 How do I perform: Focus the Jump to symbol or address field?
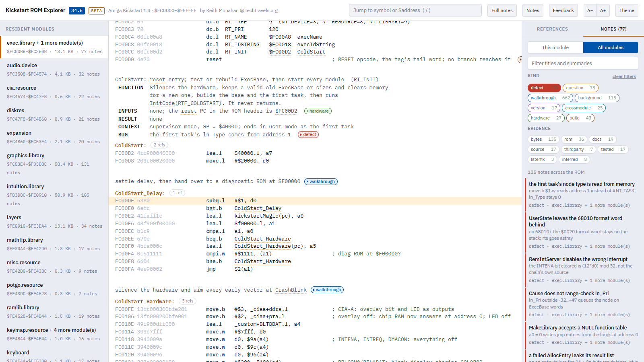(415, 10)
